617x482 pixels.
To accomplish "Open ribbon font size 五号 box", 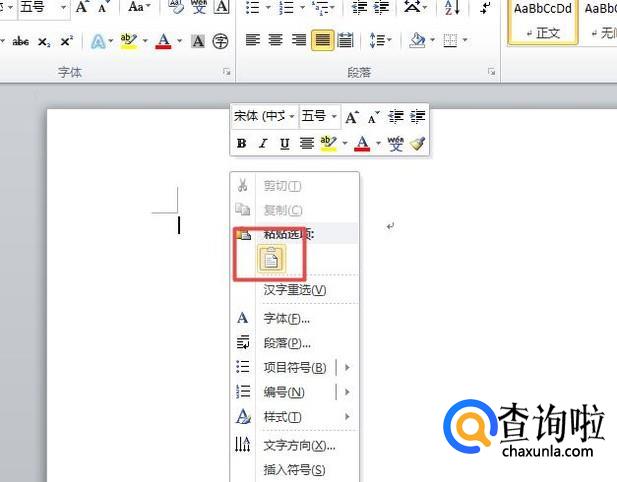I will [x=43, y=7].
